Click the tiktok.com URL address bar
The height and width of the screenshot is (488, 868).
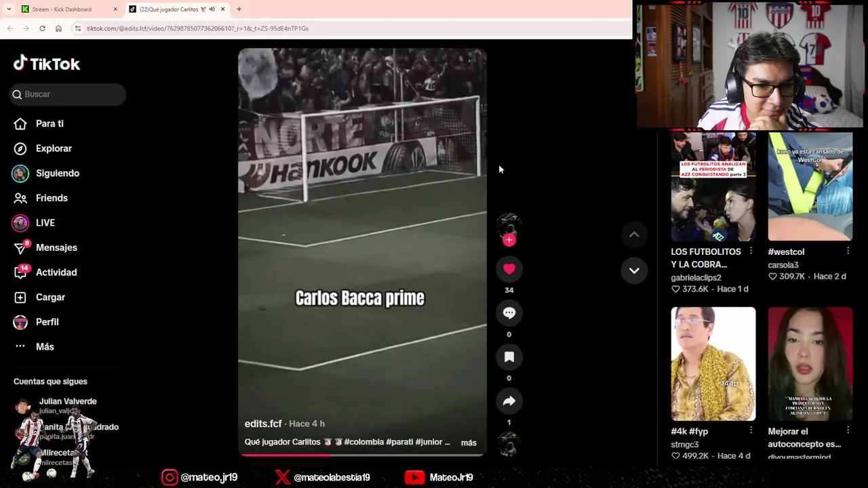(353, 28)
